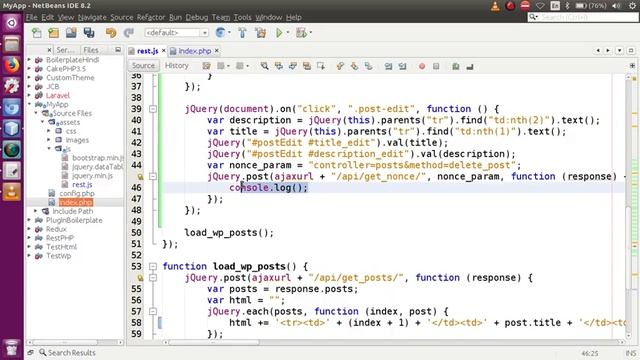640x360 pixels.
Task: Click the Quick Search input field
Action: click(x=584, y=17)
